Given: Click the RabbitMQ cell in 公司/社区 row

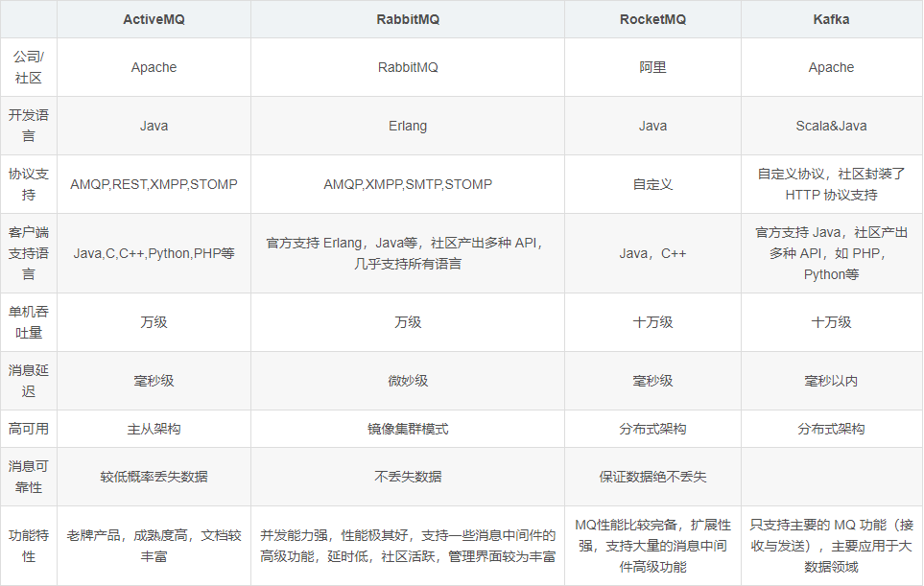Looking at the screenshot, I should pyautogui.click(x=408, y=67).
